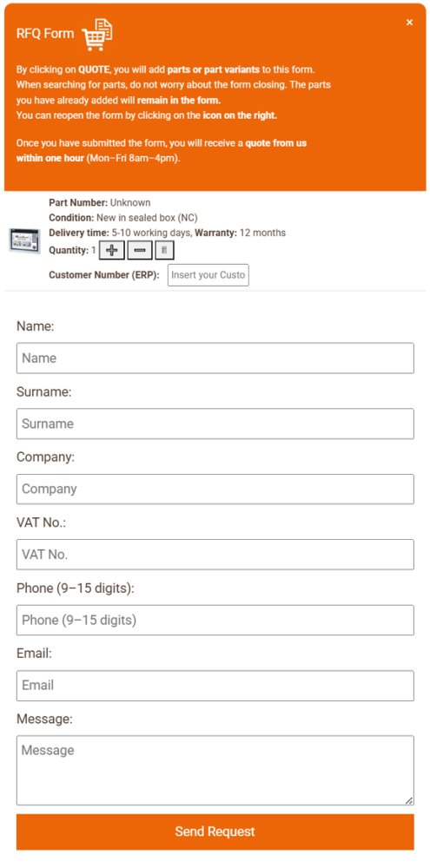Viewport: 430px width, 868px height.
Task: Click the "Email:" field label
Action: 35,654
